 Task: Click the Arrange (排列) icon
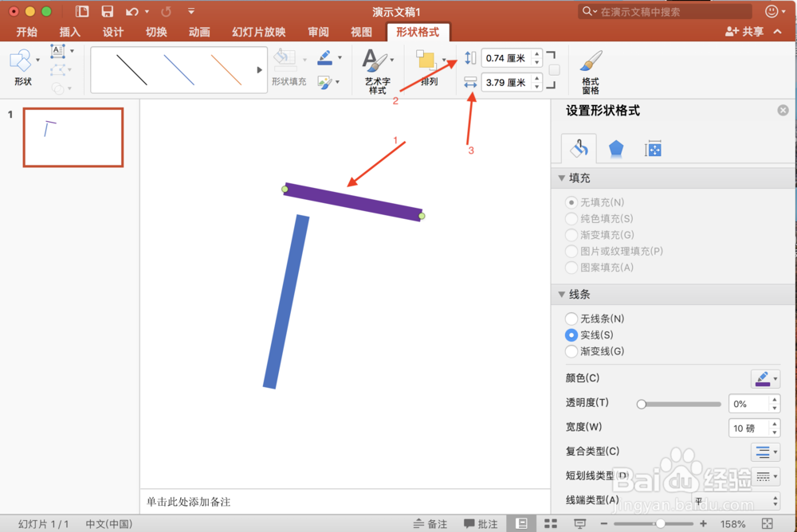[x=426, y=60]
